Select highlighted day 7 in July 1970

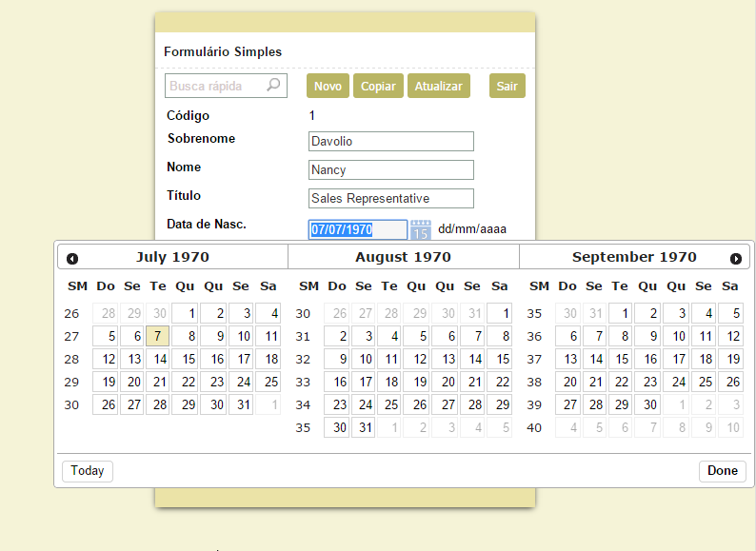[159, 336]
